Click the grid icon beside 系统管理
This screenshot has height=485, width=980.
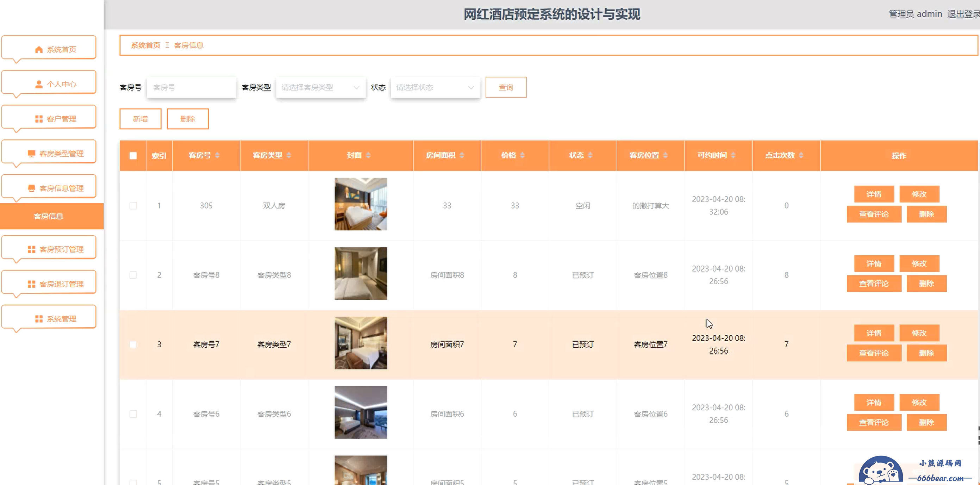[x=38, y=319]
